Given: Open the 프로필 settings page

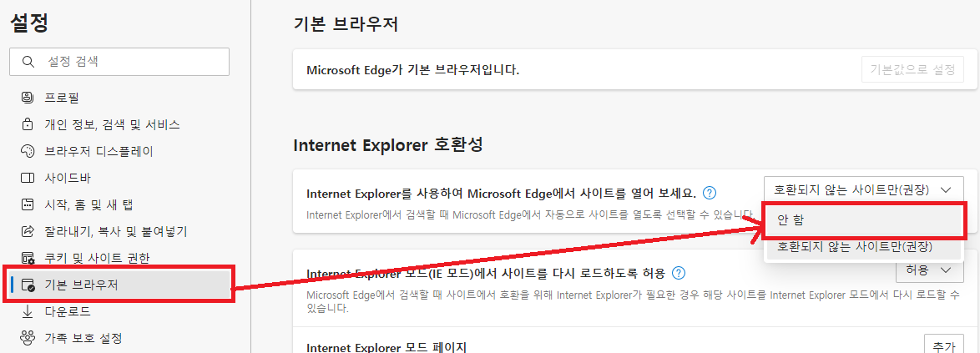Looking at the screenshot, I should (x=61, y=98).
